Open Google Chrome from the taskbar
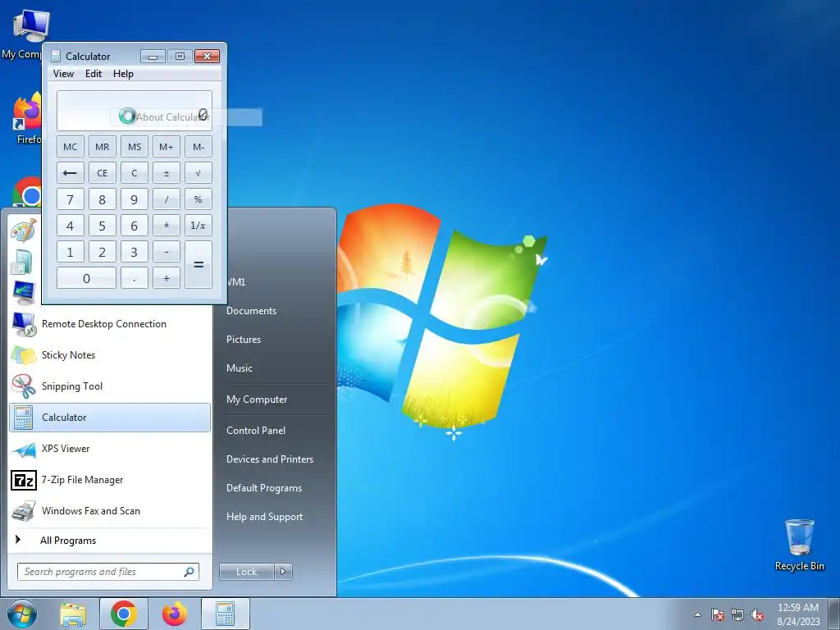 [x=124, y=614]
